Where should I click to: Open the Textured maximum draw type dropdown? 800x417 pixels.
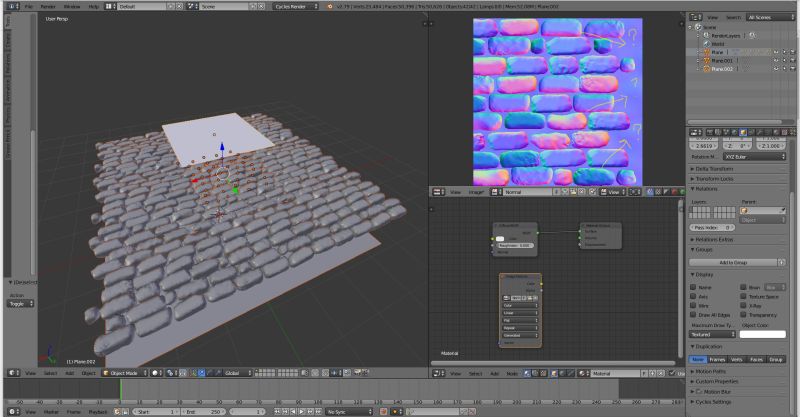pos(712,334)
